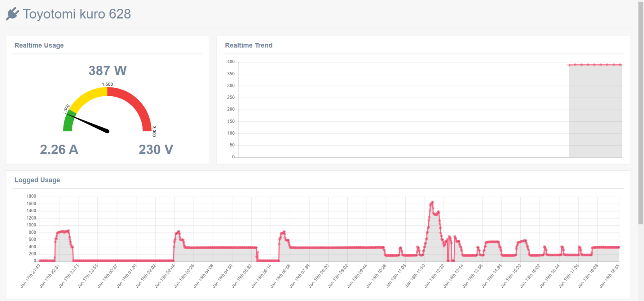Click the Jan 18th 12:32 x-axis label
644x301 pixels.
coord(434,276)
